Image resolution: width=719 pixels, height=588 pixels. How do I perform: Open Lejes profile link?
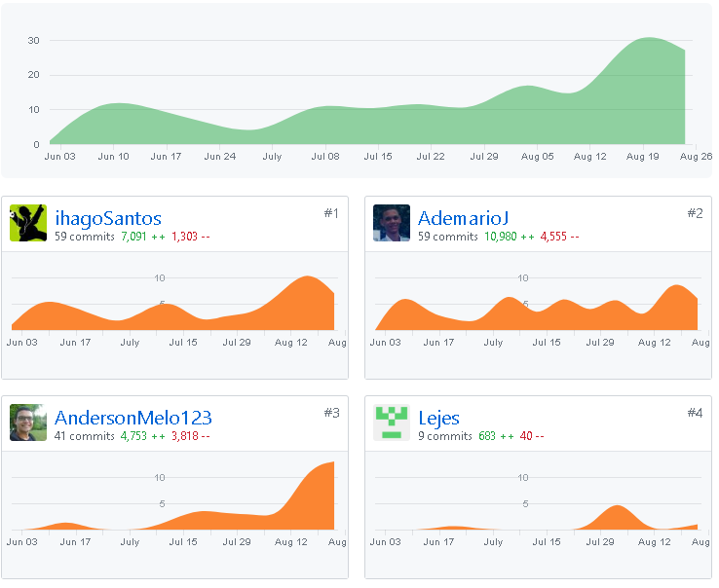pyautogui.click(x=438, y=418)
